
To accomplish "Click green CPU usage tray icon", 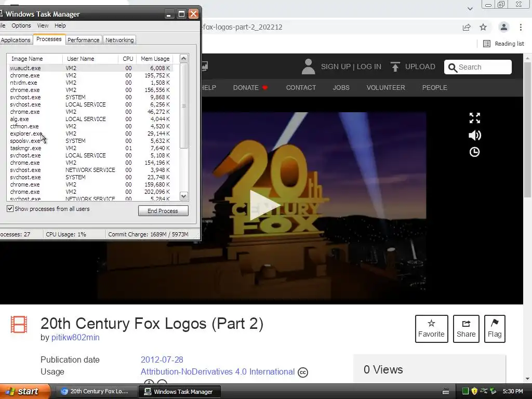I will coord(465,391).
